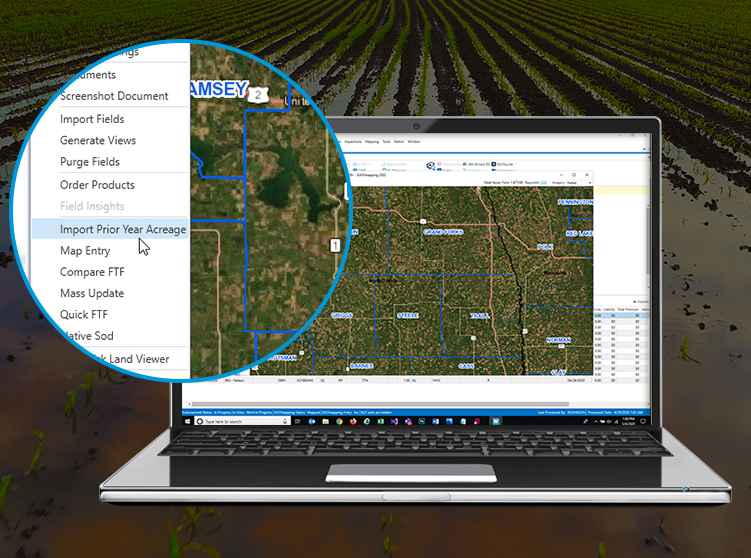Click the Grand Forks county label on map
The width and height of the screenshot is (751, 558).
[440, 231]
